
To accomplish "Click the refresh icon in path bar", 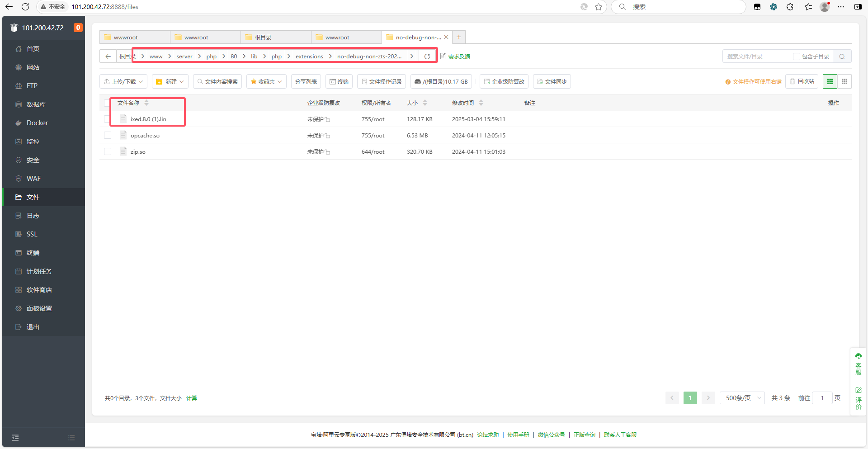I will click(x=427, y=57).
